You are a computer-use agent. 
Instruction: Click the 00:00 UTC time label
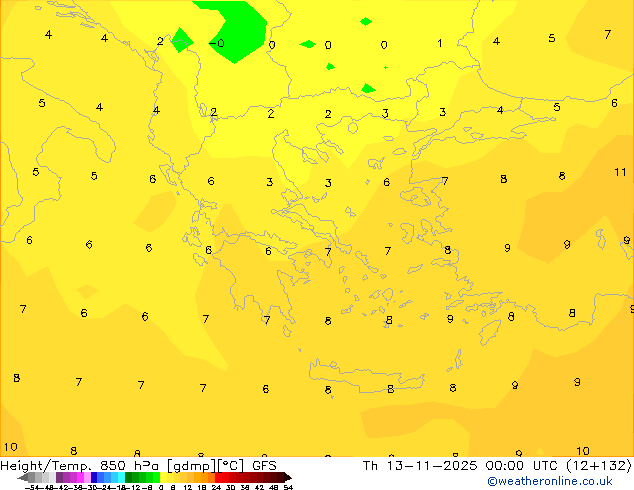tap(523, 466)
